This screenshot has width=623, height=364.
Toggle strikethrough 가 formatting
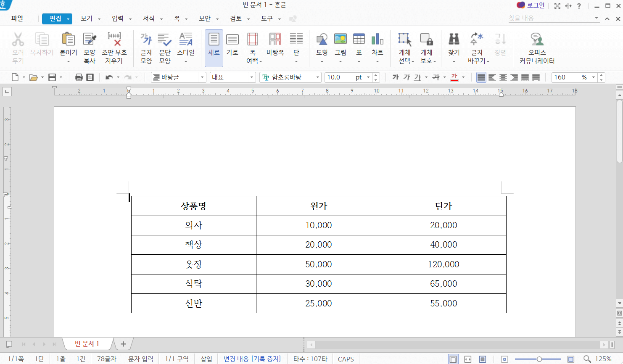click(x=436, y=77)
